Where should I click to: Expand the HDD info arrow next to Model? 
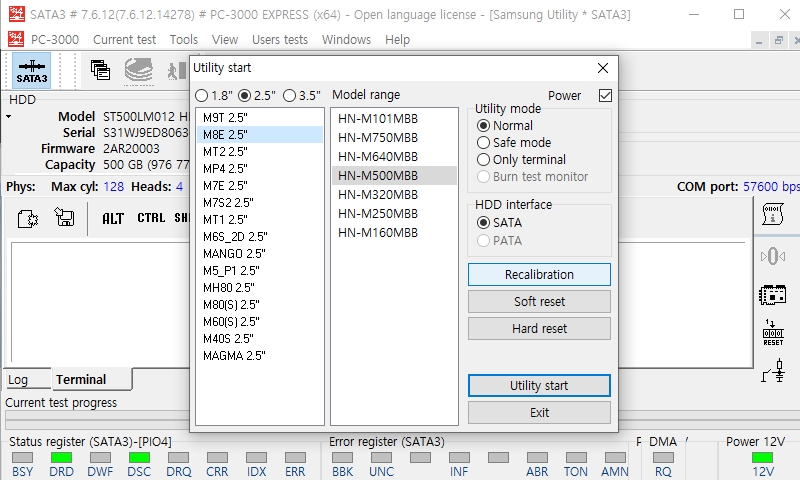pos(9,117)
